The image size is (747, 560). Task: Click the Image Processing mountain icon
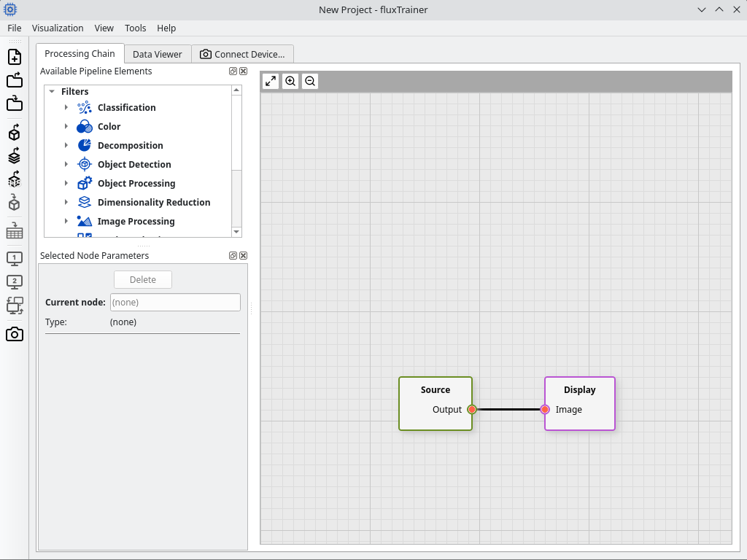coord(85,222)
